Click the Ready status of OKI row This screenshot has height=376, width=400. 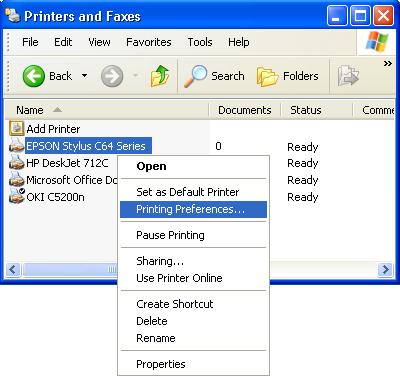(303, 197)
